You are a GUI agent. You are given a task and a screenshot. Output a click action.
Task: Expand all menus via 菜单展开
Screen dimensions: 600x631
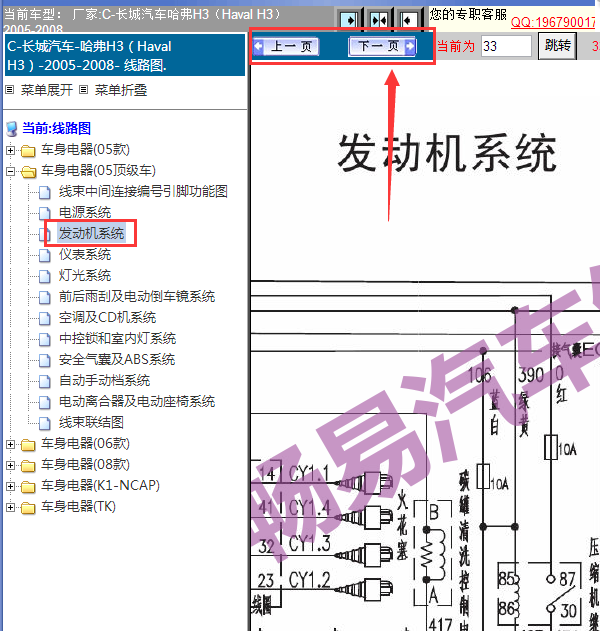(x=47, y=90)
